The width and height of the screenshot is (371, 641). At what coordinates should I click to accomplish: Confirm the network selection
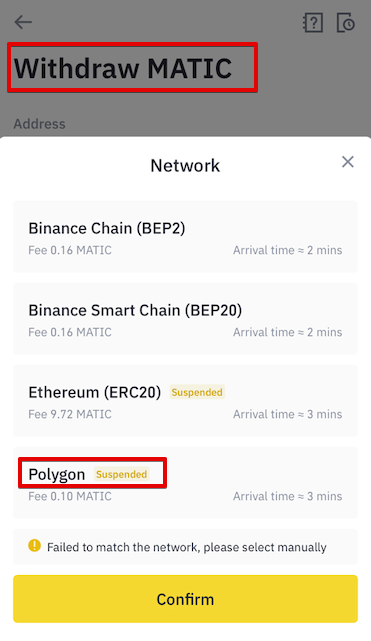click(x=186, y=599)
